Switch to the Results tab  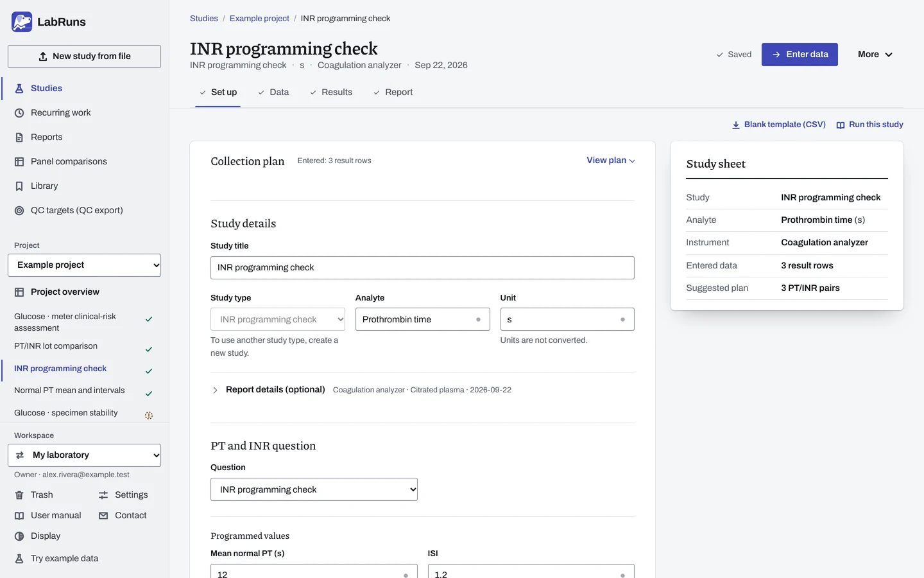click(331, 92)
